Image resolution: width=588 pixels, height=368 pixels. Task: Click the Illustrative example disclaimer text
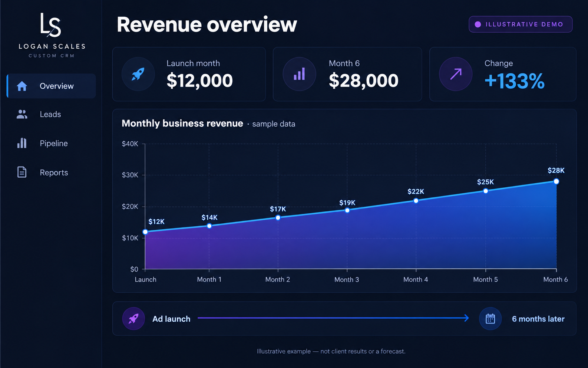331,351
